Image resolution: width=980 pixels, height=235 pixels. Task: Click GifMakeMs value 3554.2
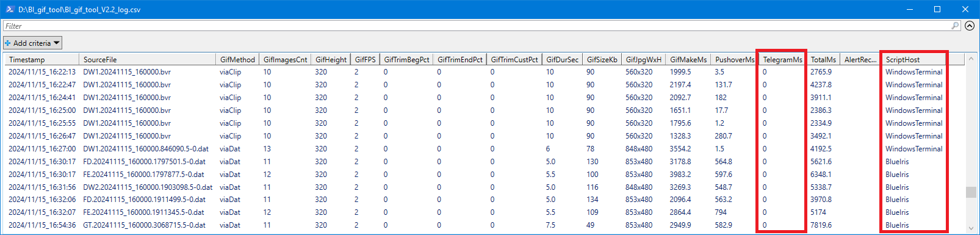point(680,148)
